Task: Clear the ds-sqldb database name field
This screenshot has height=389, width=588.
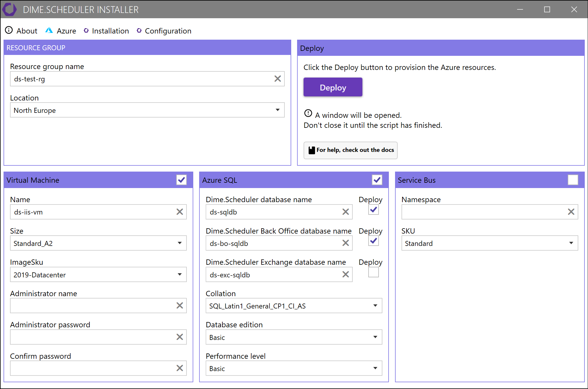Action: (x=346, y=212)
